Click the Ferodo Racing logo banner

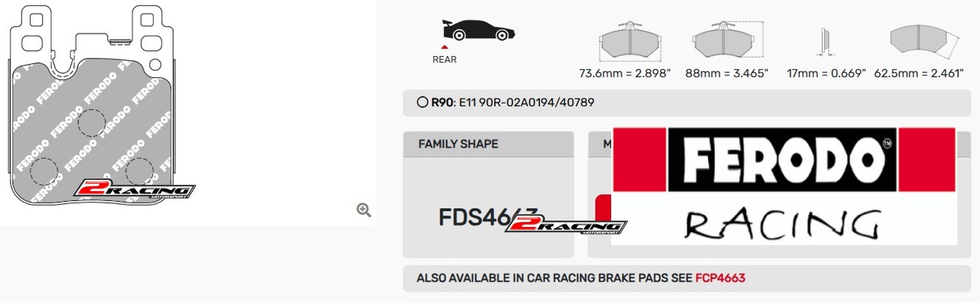pyautogui.click(x=784, y=186)
